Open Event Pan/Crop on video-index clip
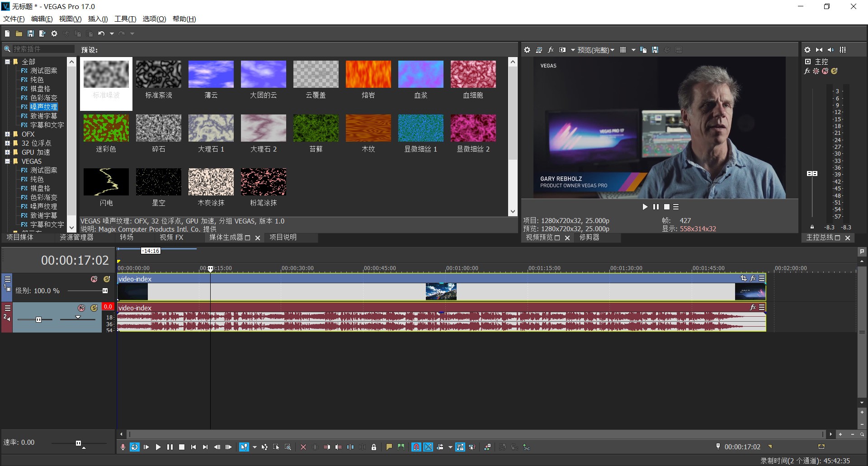Image resolution: width=868 pixels, height=466 pixels. [743, 279]
